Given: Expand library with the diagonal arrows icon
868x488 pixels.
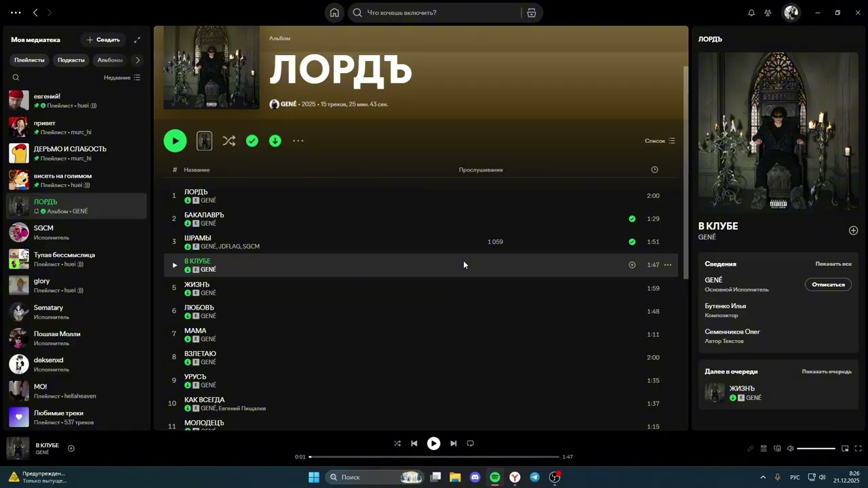Looking at the screenshot, I should [137, 40].
